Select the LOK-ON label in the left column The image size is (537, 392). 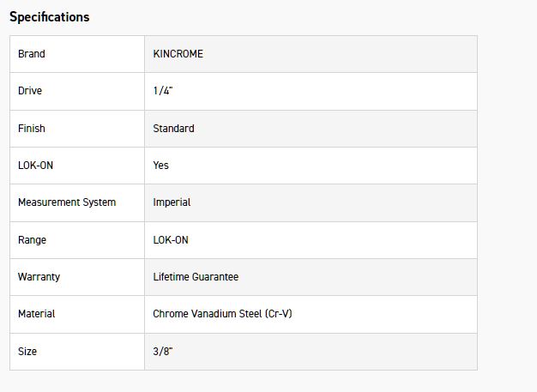35,166
